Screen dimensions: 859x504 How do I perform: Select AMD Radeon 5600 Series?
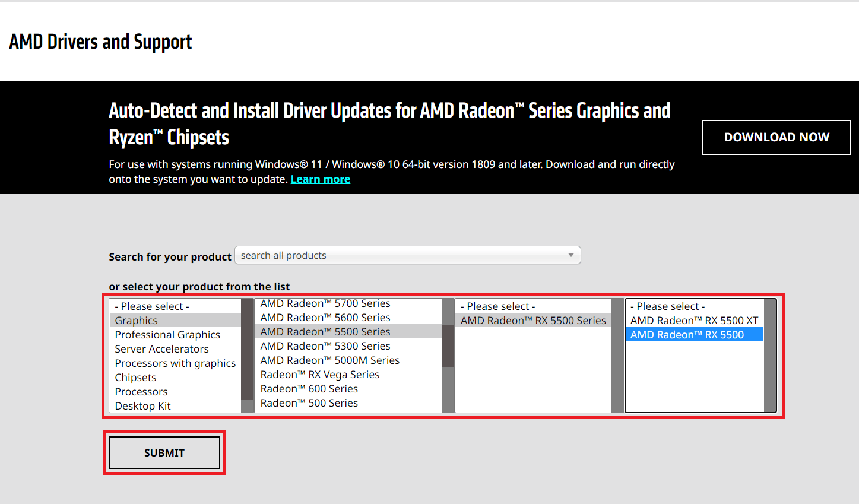[348, 318]
